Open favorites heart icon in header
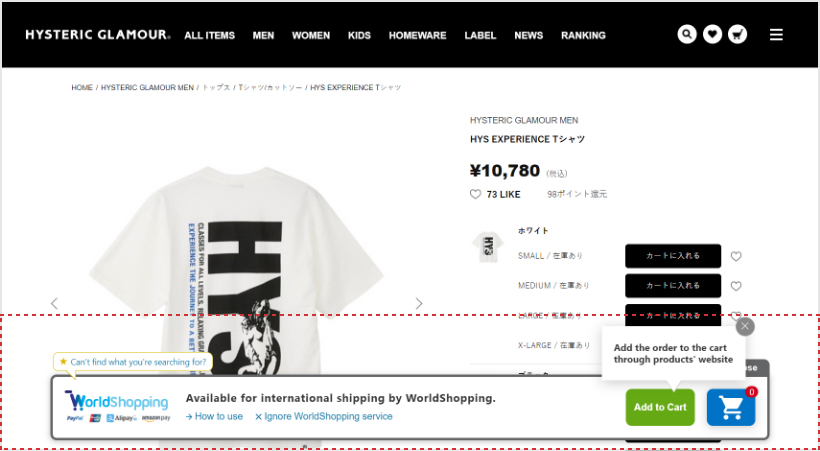The height and width of the screenshot is (451, 820). point(712,35)
